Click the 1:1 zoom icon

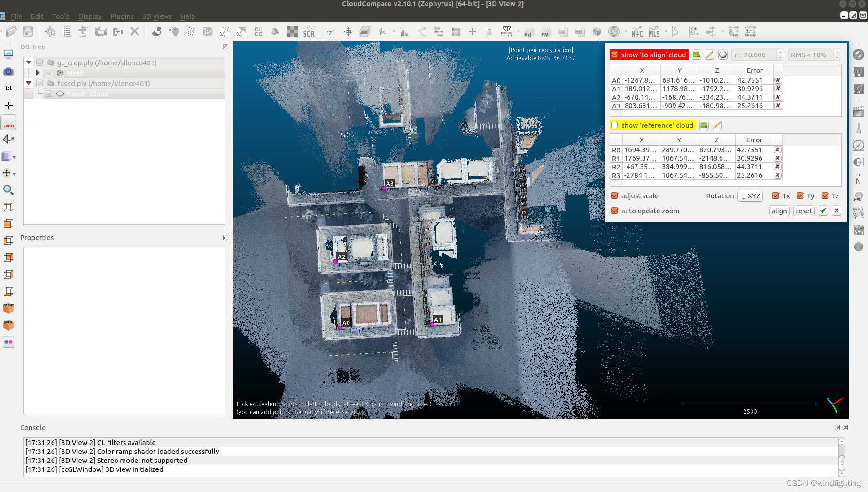(8, 88)
